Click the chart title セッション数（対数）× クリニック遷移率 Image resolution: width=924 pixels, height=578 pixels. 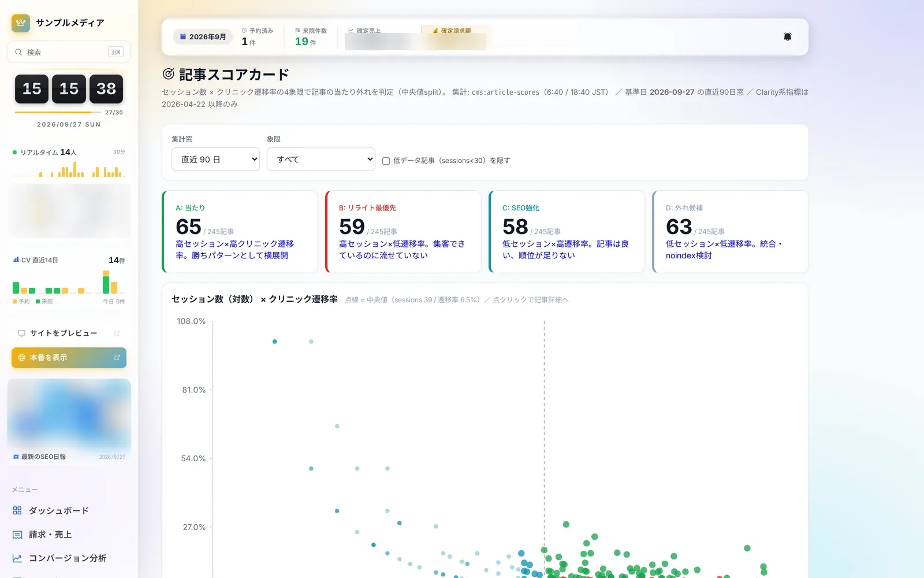click(255, 299)
